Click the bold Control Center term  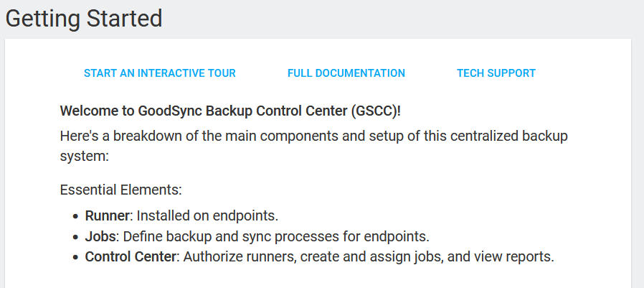(130, 256)
